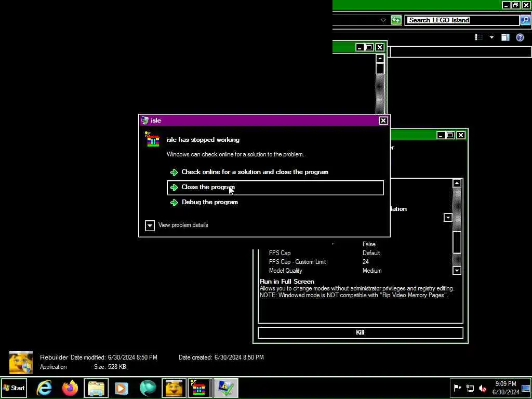This screenshot has width=532, height=399.
Task: Click the 'False' value in settings
Action: coord(369,244)
